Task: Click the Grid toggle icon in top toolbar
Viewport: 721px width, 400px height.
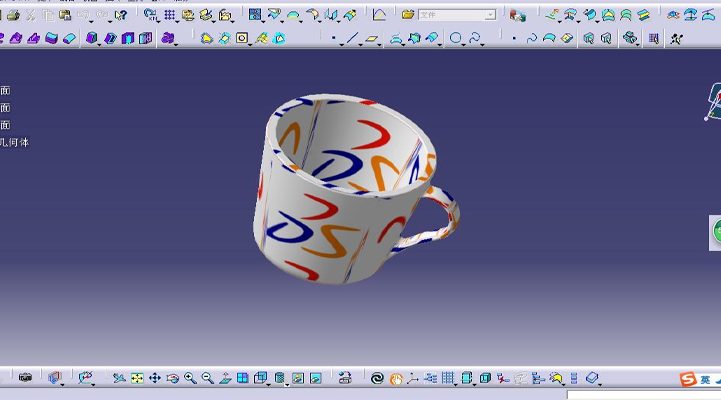Action: [170, 15]
